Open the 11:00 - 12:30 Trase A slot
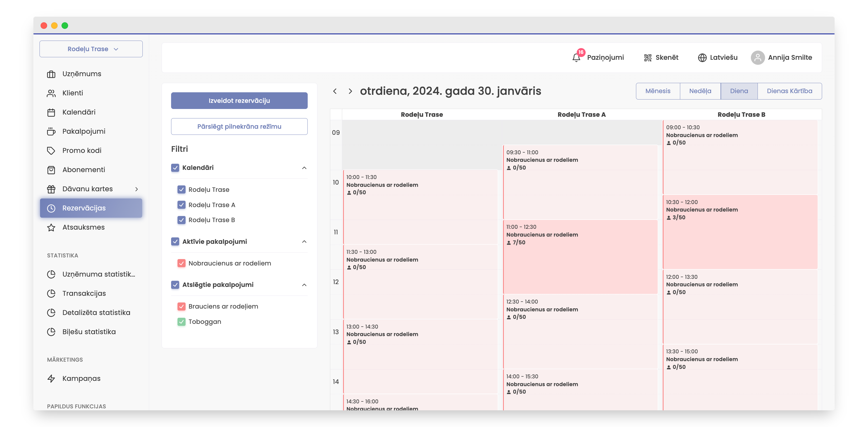The width and height of the screenshot is (868, 427). coord(580,256)
